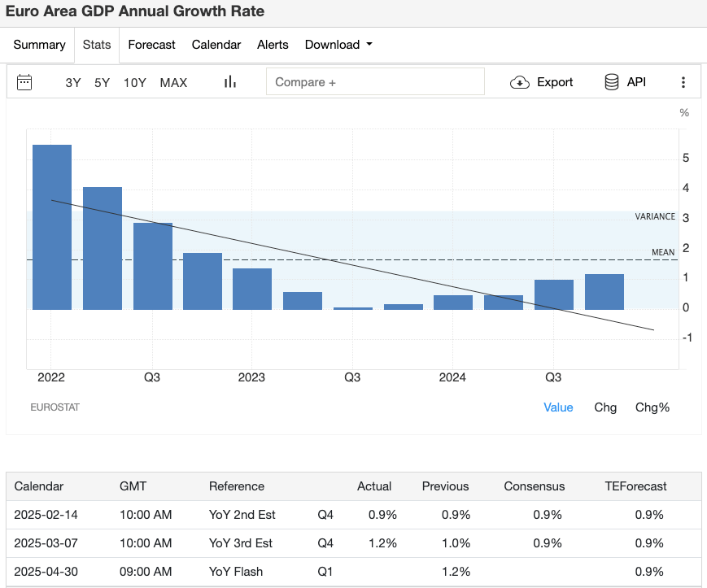Open the Summary tab
This screenshot has height=588, width=707.
click(x=39, y=45)
